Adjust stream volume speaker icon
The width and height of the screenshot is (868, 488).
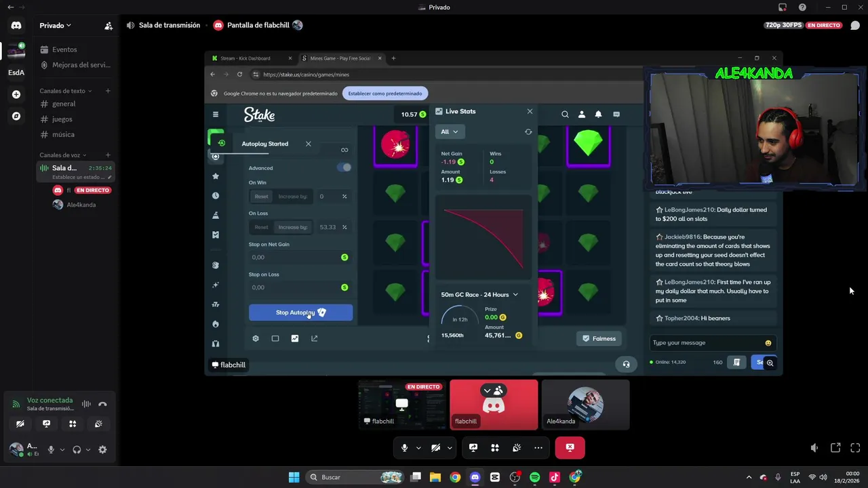tap(814, 447)
